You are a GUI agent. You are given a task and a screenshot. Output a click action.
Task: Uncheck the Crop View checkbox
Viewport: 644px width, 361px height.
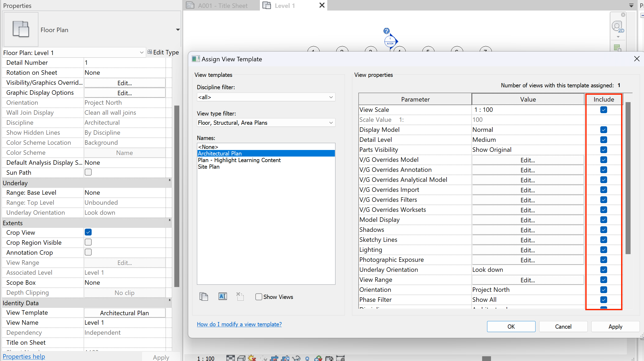point(88,232)
